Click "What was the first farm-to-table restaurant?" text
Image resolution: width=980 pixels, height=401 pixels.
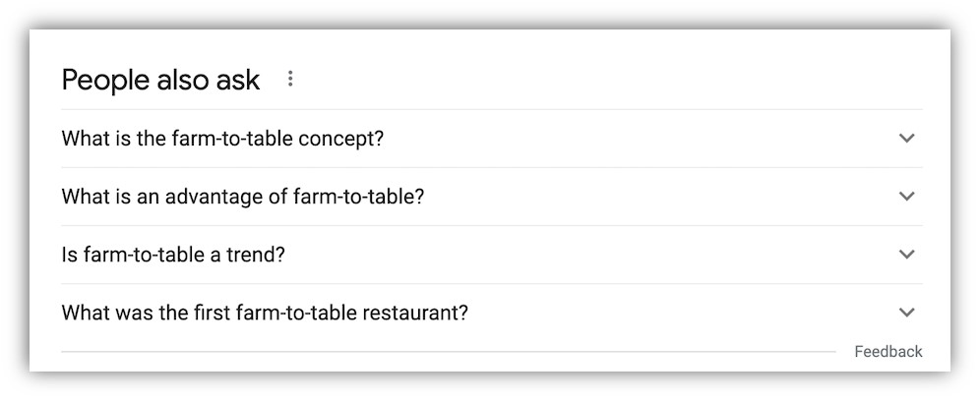pyautogui.click(x=265, y=314)
